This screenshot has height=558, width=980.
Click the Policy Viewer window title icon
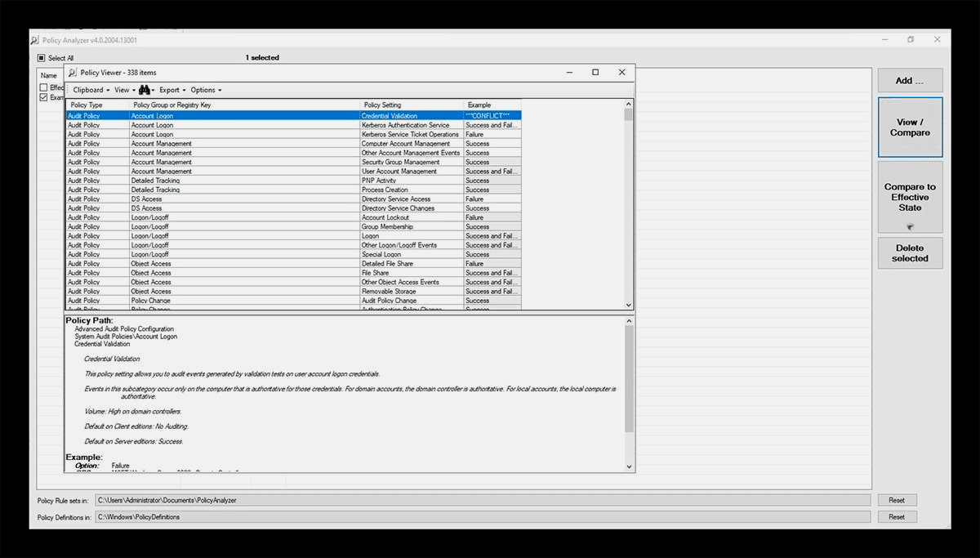[73, 73]
